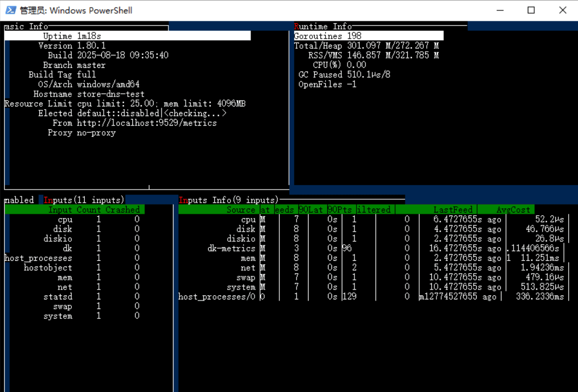Click the Source column header

[x=240, y=210]
